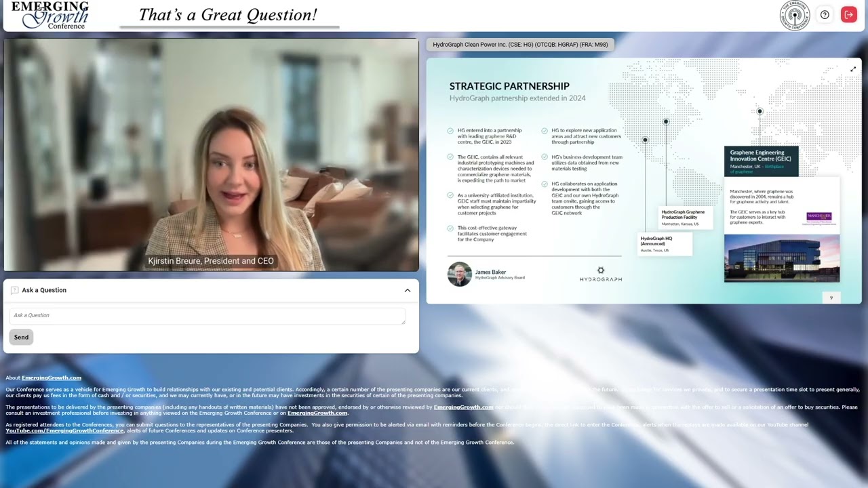Click the red exit conference icon
Screen dimensions: 868x488
point(849,14)
